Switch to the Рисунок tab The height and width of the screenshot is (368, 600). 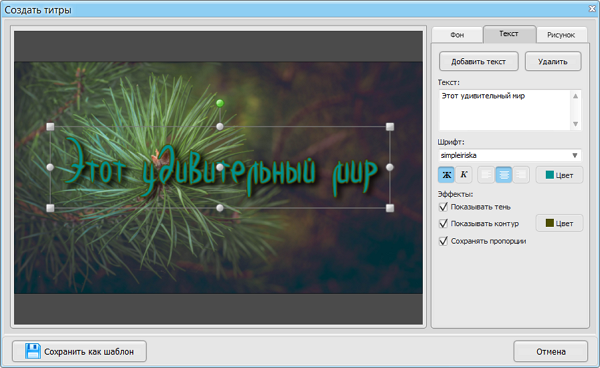(x=561, y=35)
